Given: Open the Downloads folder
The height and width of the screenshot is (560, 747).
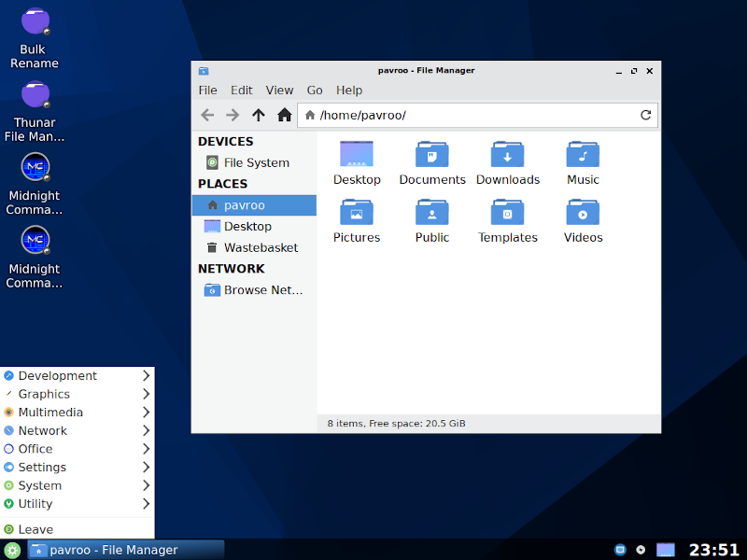Looking at the screenshot, I should (508, 163).
